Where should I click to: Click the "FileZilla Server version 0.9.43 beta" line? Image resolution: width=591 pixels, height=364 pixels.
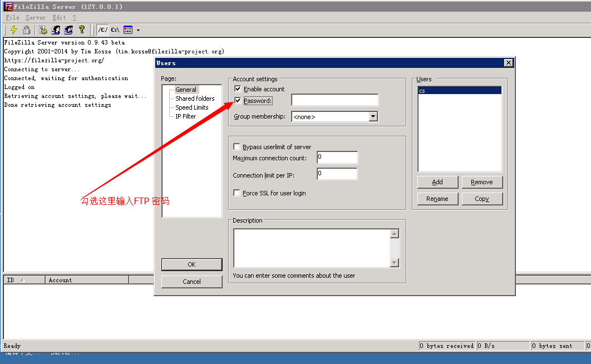(x=65, y=43)
